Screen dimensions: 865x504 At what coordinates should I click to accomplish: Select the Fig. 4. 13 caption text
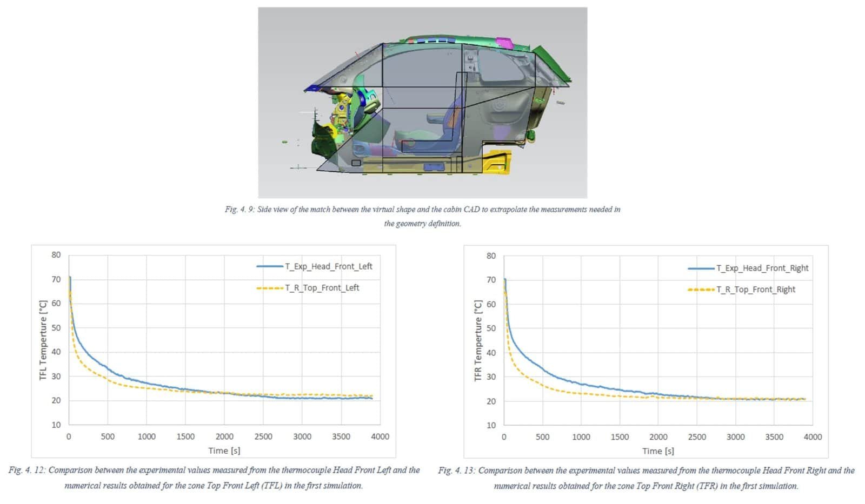[646, 478]
